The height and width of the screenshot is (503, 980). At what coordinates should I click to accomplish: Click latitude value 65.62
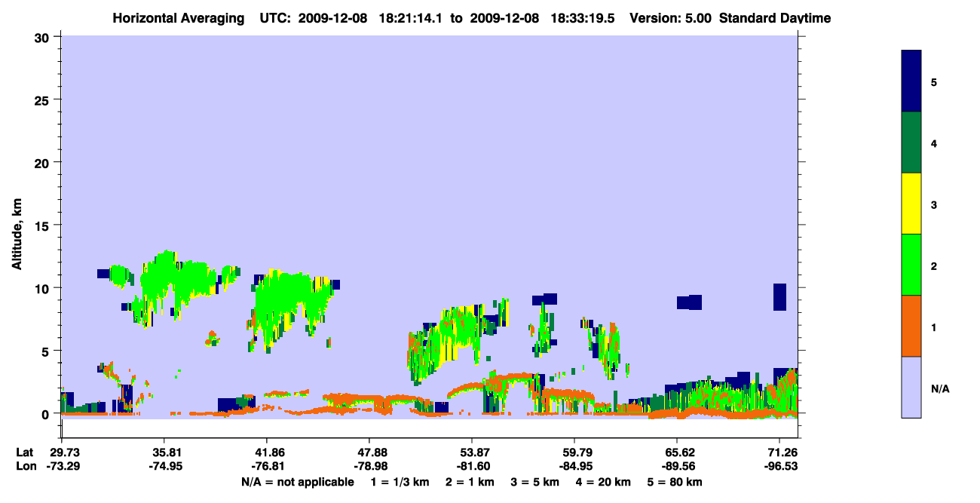(676, 452)
